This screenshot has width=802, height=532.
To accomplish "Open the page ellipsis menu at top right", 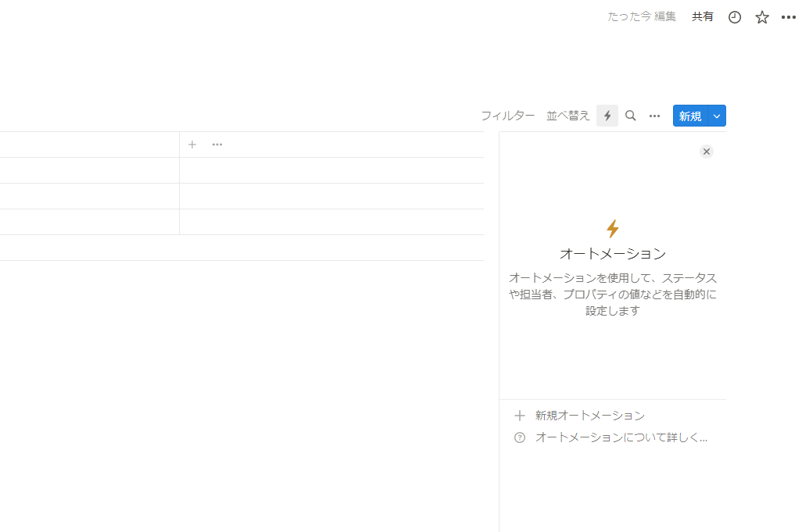I will tap(788, 16).
